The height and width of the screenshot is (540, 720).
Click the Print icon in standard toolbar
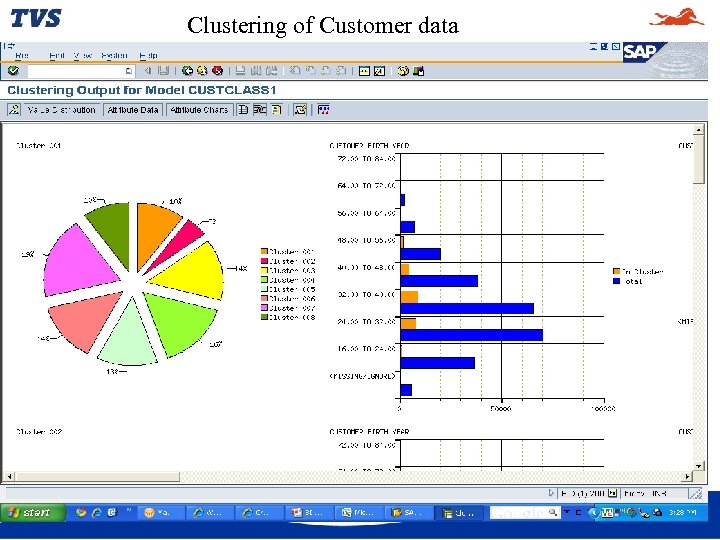click(x=240, y=71)
